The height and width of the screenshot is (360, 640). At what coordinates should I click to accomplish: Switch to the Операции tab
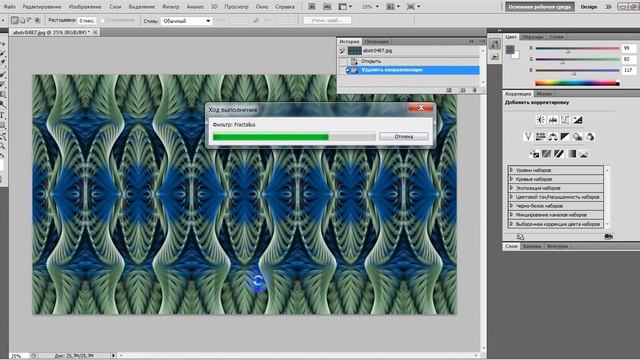click(x=376, y=41)
